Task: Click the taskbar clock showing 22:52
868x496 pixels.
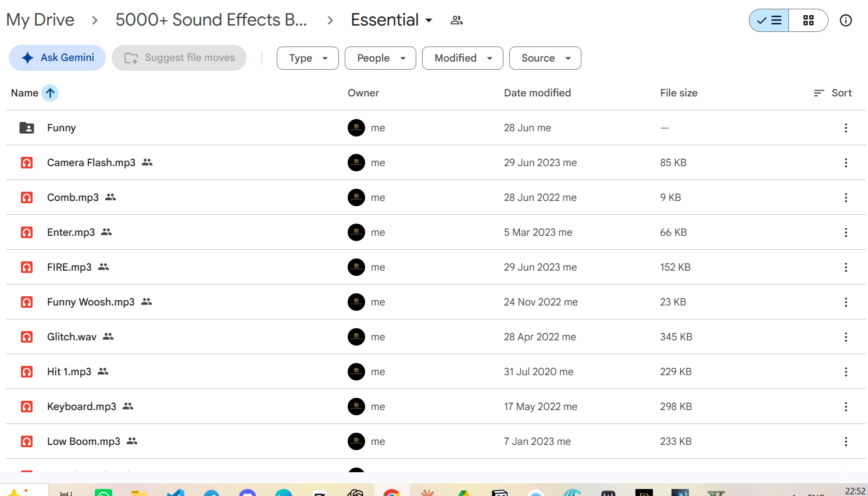Action: 855,491
